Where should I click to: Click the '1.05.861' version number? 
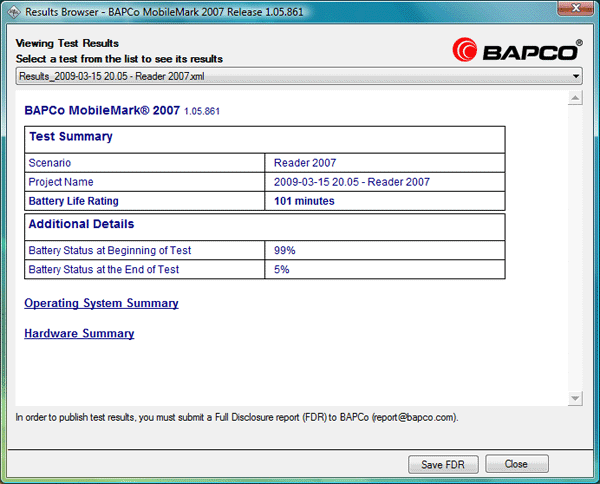point(202,111)
